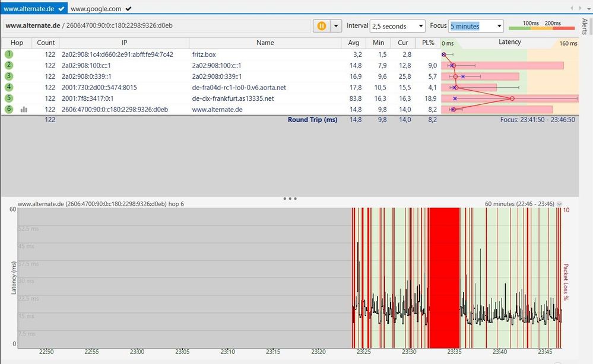This screenshot has width=593, height=364.
Task: Click the checkmark on the www.google.com tab
Action: pos(129,9)
